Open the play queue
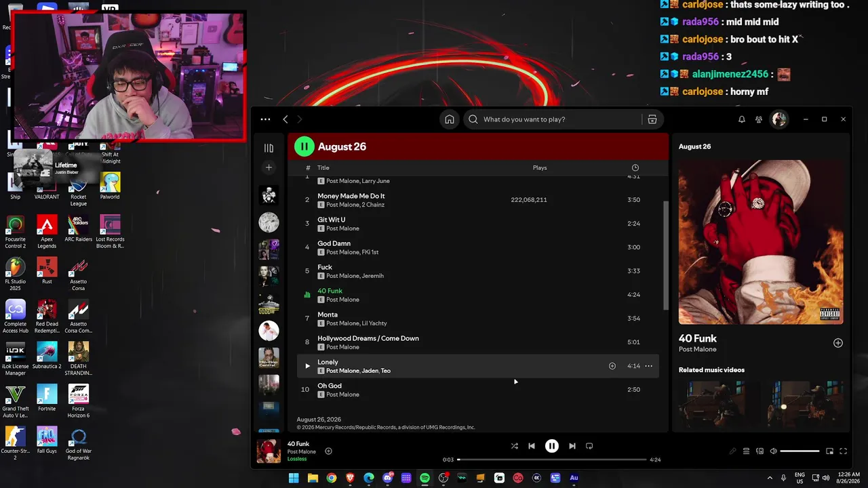The image size is (868, 488). point(746,451)
